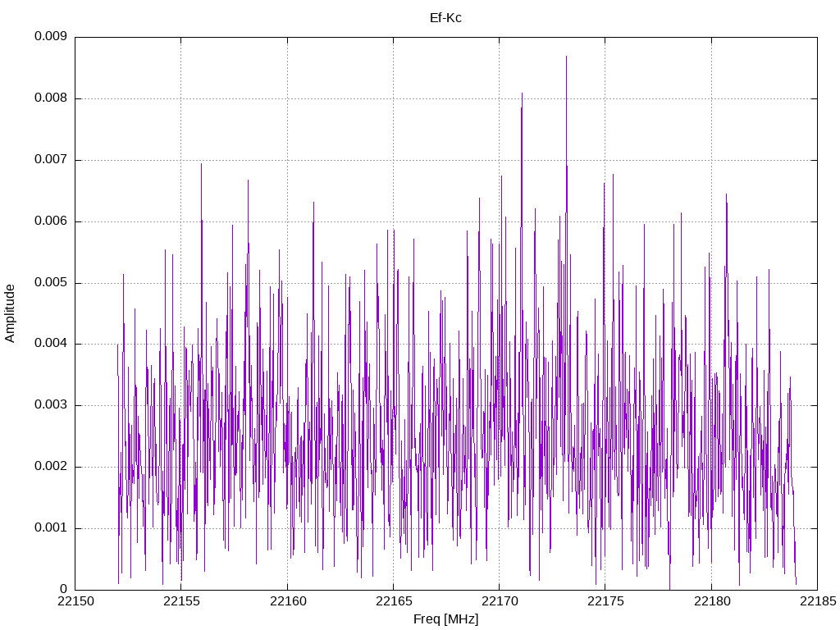
Task: Click the y-axis tick value 0.005
Action: [x=51, y=283]
